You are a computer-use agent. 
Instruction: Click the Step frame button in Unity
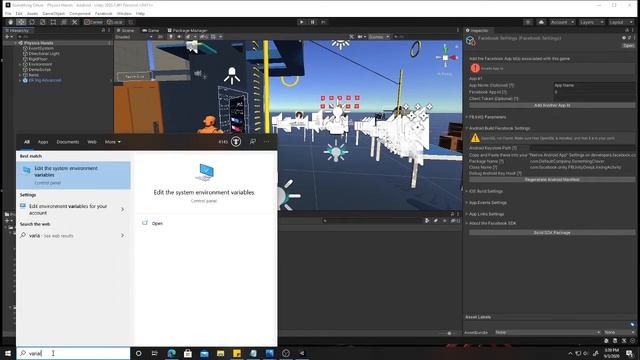click(x=323, y=22)
